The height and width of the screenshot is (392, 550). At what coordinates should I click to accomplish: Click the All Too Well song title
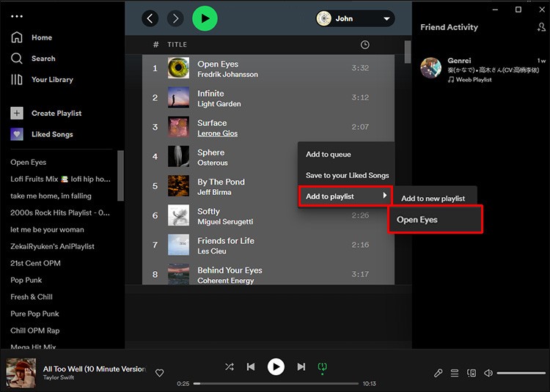click(x=95, y=369)
